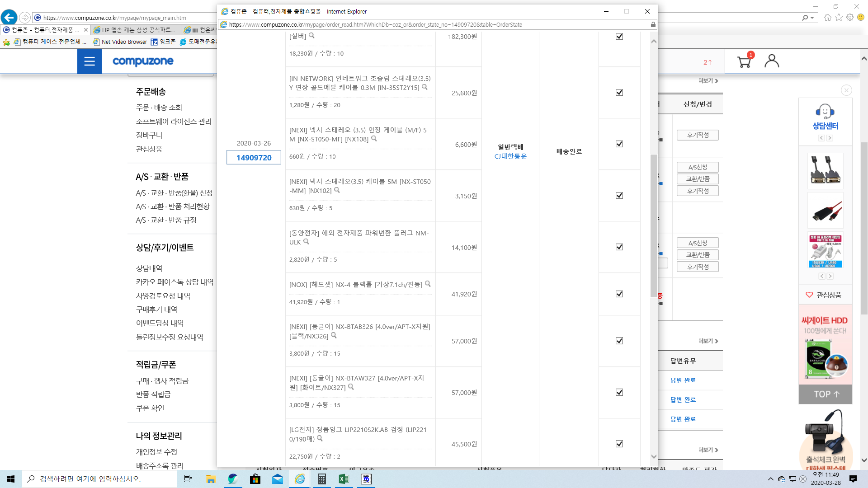
Task: Click magnifier beside NX-BTAB326 black item
Action: point(334,335)
